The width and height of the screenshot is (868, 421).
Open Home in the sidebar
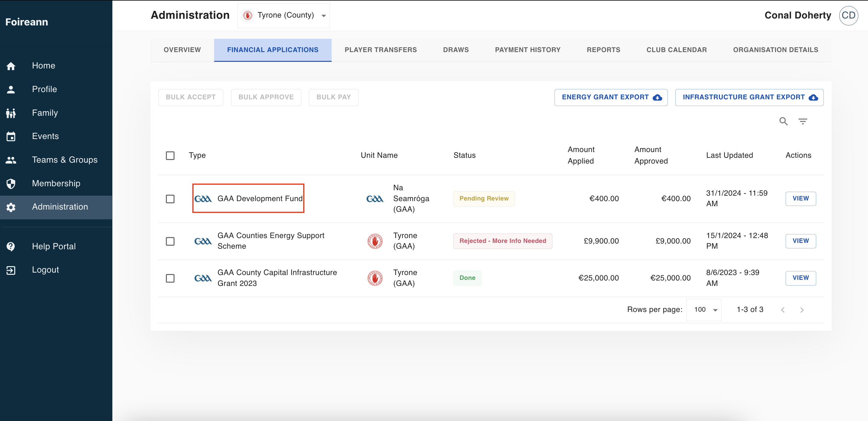pyautogui.click(x=56, y=66)
